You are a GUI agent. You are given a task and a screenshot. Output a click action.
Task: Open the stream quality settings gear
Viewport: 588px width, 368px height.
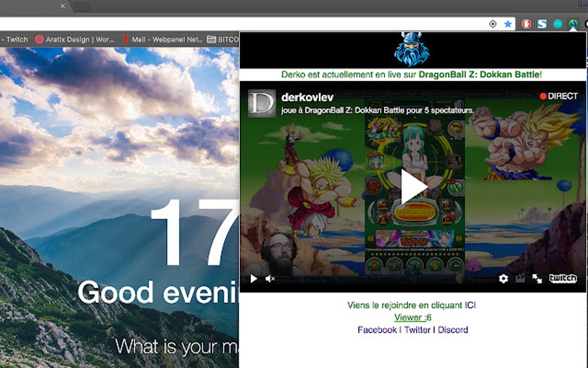(504, 278)
